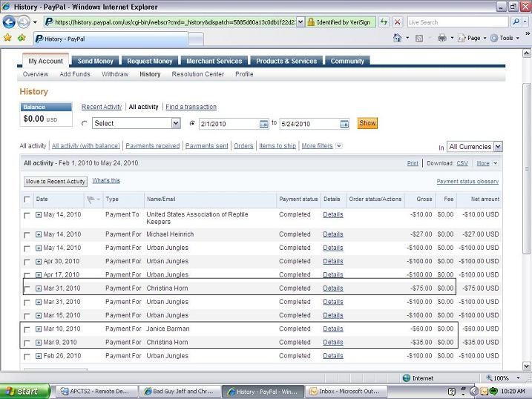The width and height of the screenshot is (532, 399).
Task: Open the Payment status glossary link
Action: [x=467, y=182]
